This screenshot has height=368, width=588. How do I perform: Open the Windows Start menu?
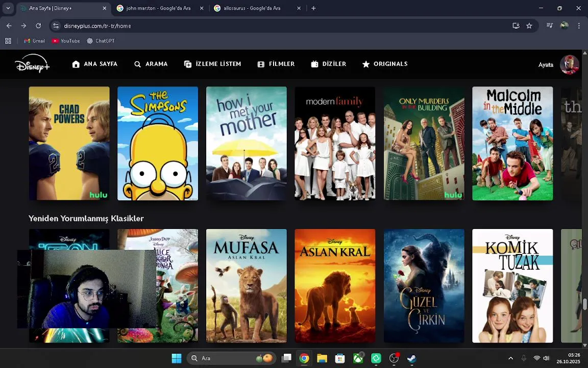(177, 358)
